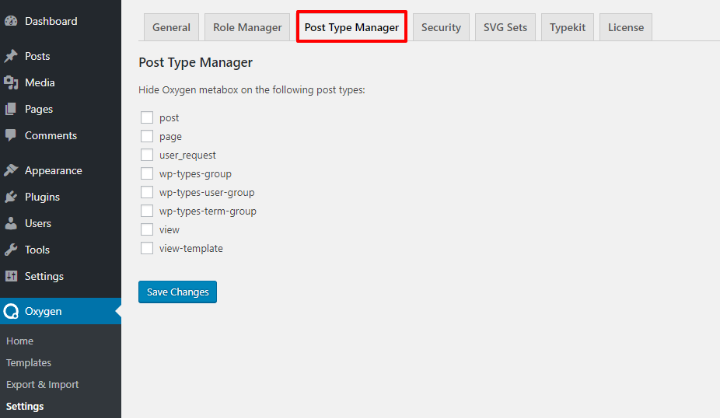
Task: Click the Users person icon
Action: (11, 223)
